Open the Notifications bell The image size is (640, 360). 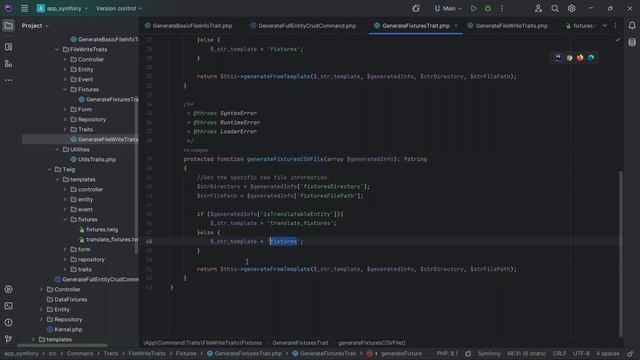632,26
